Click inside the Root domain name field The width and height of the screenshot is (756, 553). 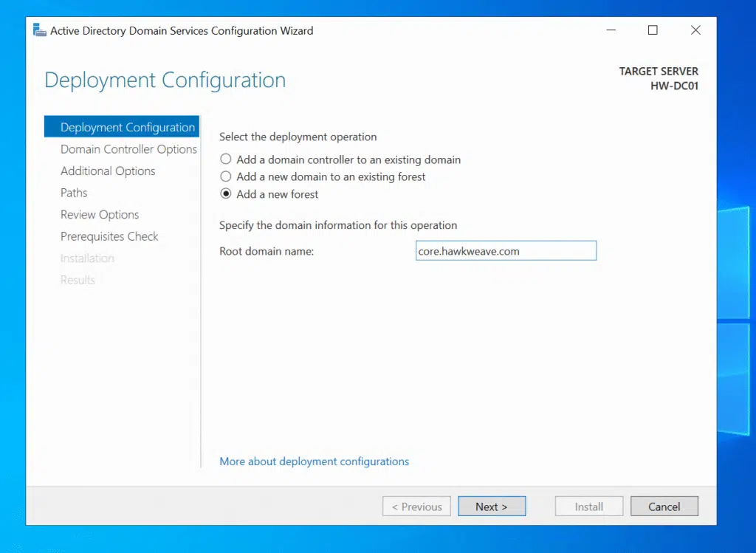coord(506,251)
